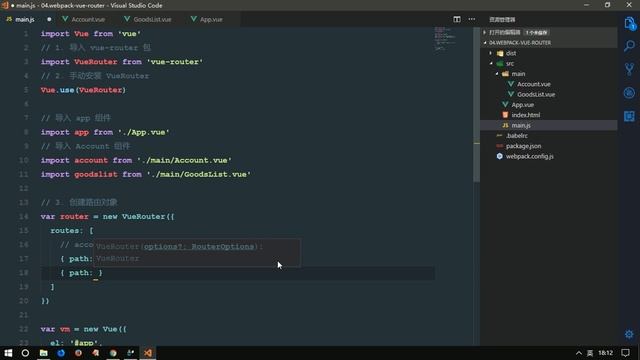Screen dimensions: 640x360
Task: Place cursor after 'path:' on line 18
Action: 95,273
